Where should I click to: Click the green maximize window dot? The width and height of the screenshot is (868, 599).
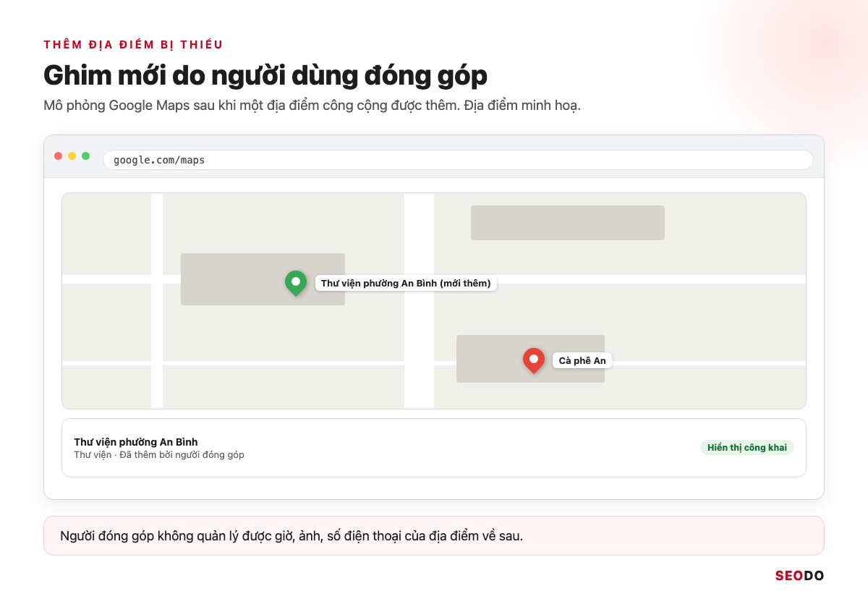(86, 156)
